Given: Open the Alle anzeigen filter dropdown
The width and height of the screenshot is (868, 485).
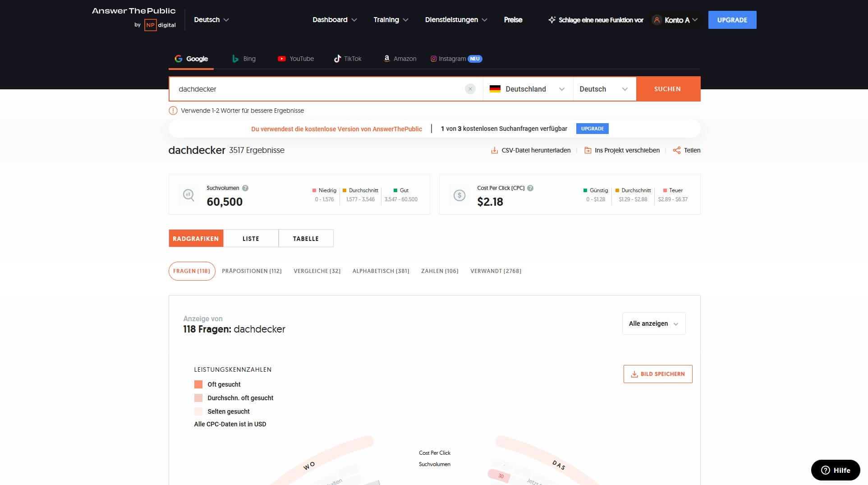Looking at the screenshot, I should click(x=653, y=323).
